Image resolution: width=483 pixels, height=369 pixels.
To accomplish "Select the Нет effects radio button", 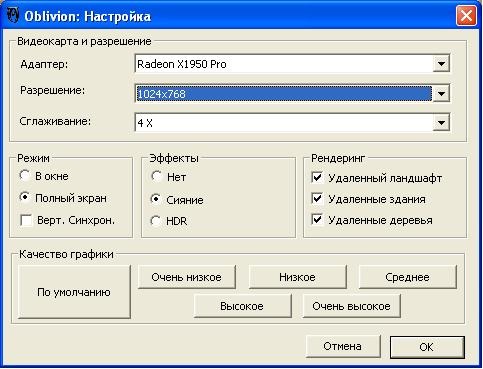I will tap(156, 176).
